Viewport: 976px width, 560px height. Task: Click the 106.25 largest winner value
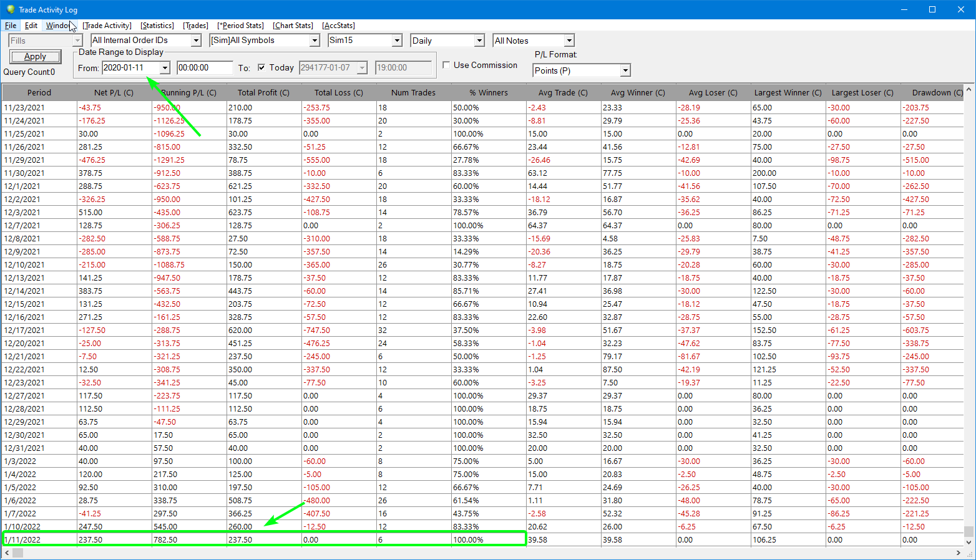coord(764,540)
